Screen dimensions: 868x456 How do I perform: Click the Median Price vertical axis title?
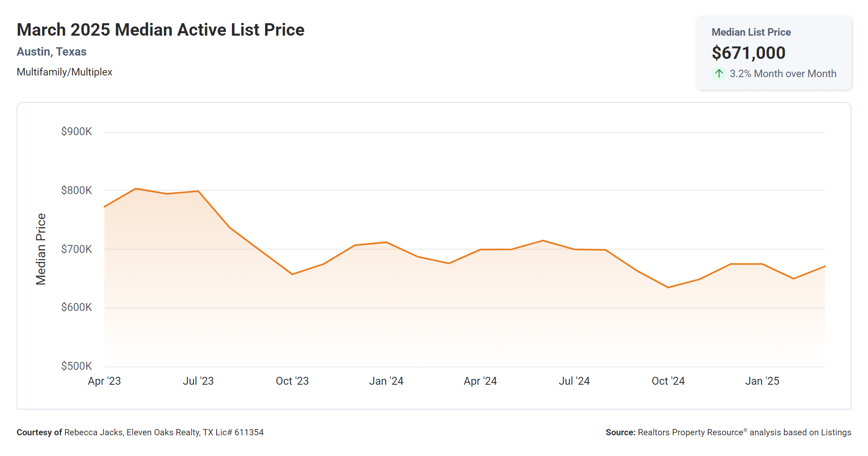(x=41, y=249)
